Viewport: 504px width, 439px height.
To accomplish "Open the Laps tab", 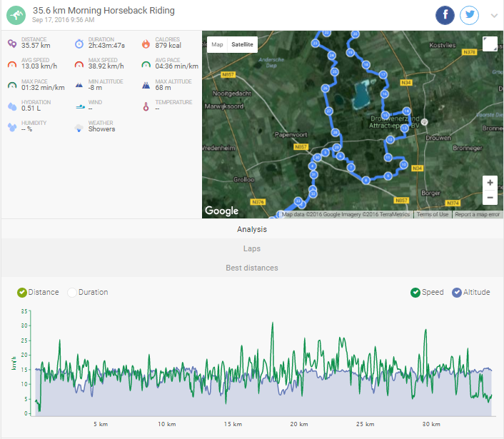I will pyautogui.click(x=252, y=248).
